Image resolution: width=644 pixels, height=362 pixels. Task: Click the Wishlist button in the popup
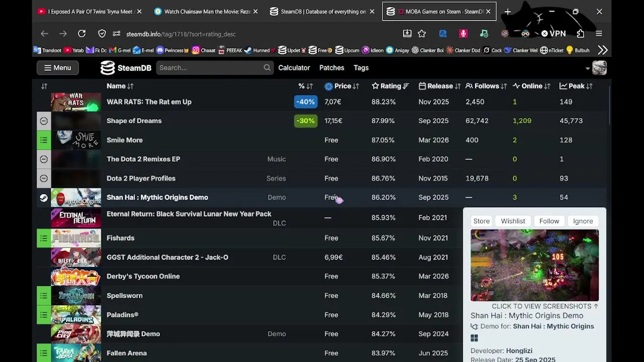(513, 221)
